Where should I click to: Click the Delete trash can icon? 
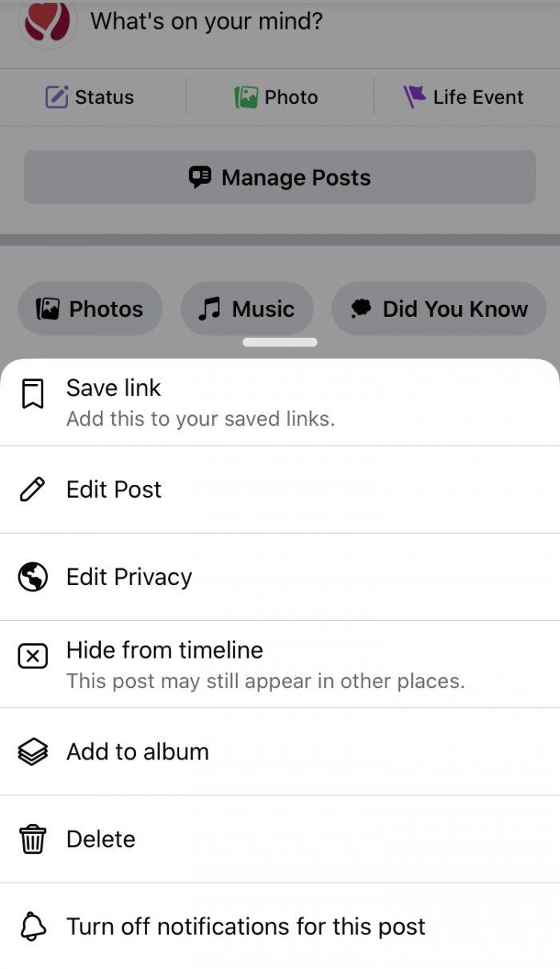coord(32,839)
